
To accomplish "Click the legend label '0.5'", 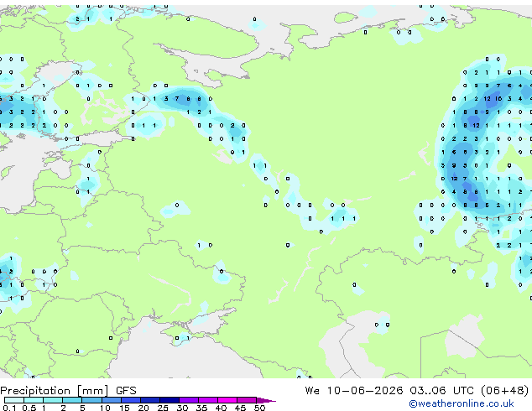I will point(29,408).
